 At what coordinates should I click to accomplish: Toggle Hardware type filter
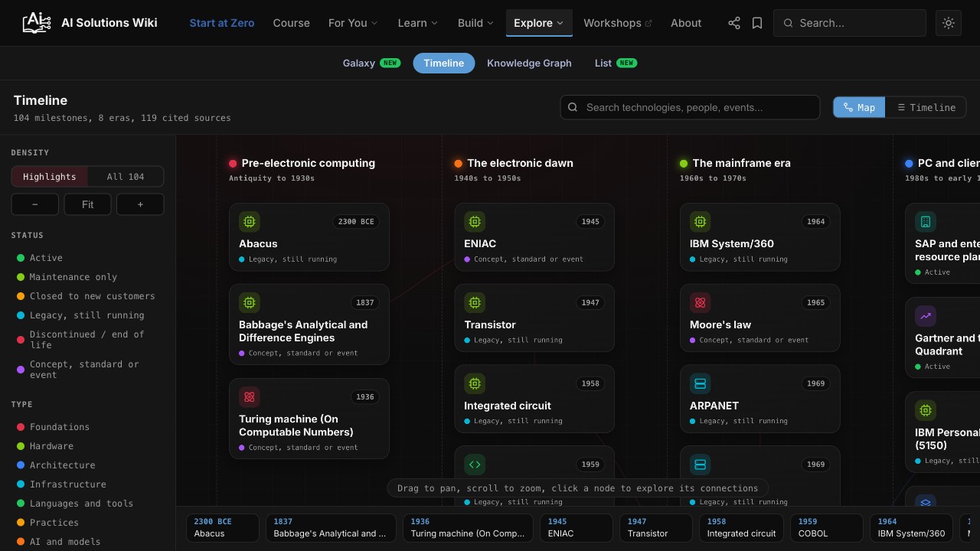click(45, 446)
